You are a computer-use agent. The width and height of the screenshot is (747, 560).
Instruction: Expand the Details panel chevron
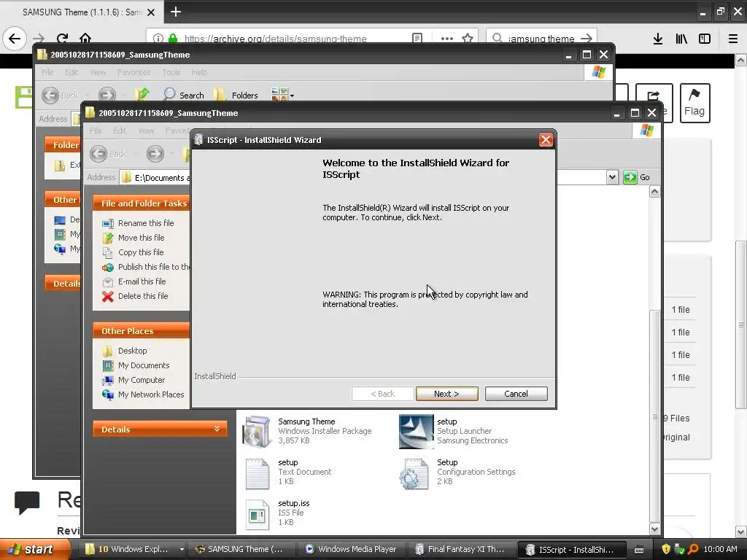[x=217, y=429]
